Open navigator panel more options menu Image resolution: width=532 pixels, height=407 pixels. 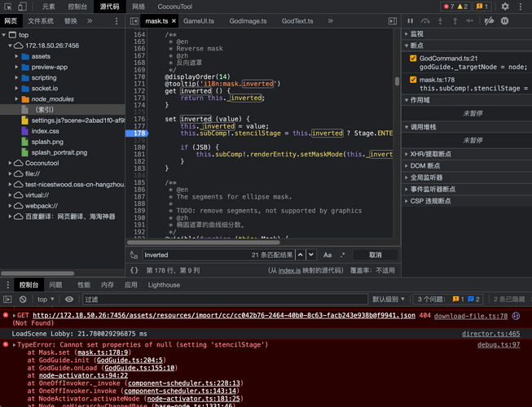tap(117, 21)
